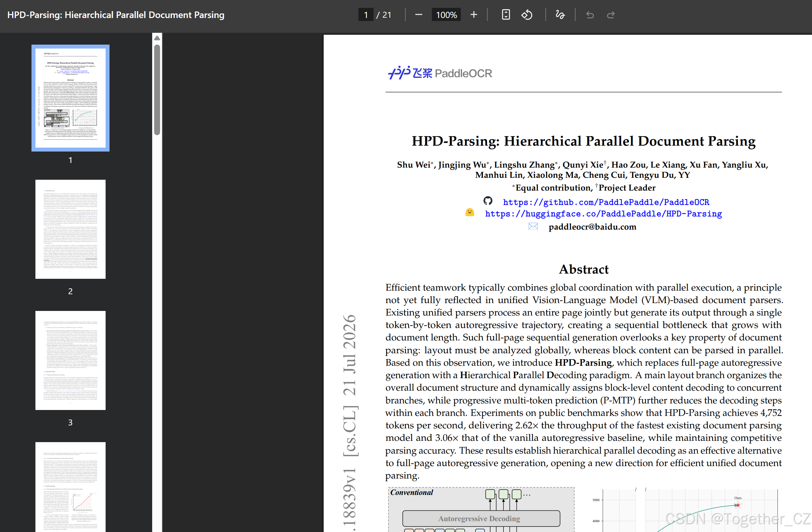This screenshot has height=532, width=812.
Task: Click the undo arrow icon
Action: tap(590, 15)
